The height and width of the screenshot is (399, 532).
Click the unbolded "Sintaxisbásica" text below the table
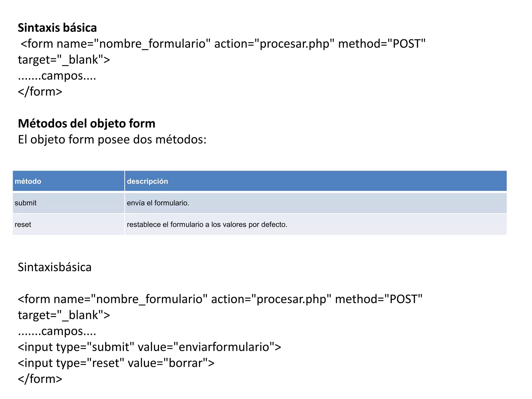[x=55, y=267]
